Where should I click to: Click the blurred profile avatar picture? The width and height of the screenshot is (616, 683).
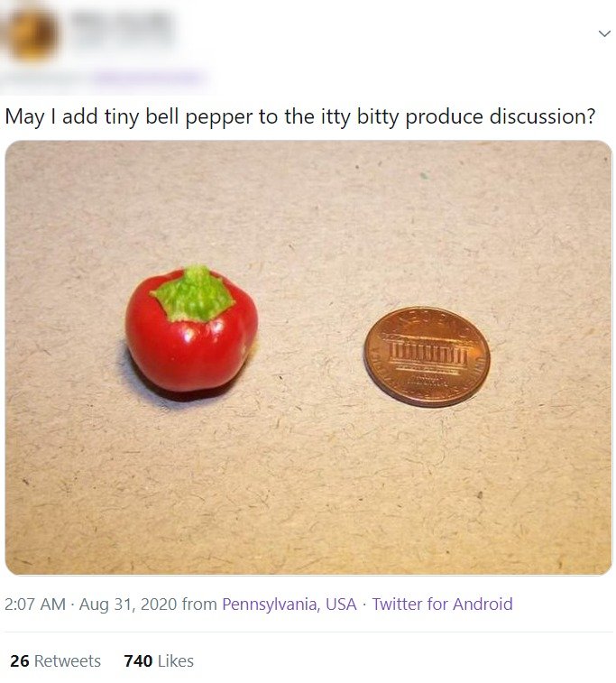pos(32,34)
